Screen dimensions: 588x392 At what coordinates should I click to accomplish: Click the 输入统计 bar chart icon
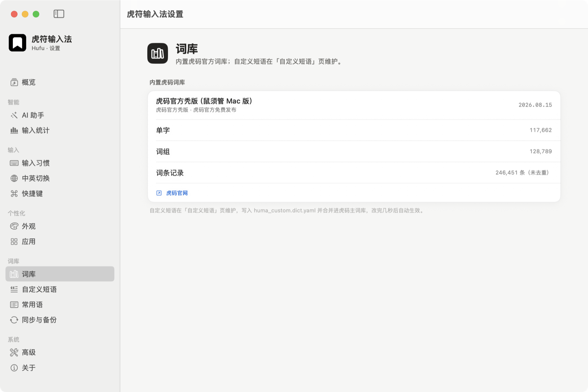(14, 131)
